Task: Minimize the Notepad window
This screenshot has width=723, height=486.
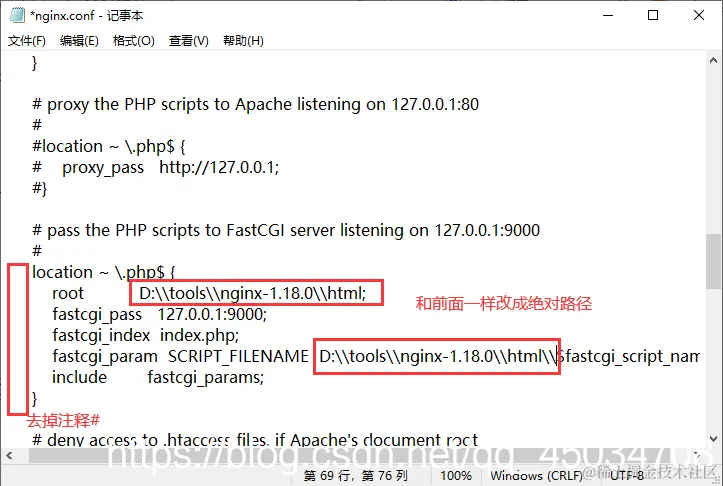Action: (x=608, y=15)
